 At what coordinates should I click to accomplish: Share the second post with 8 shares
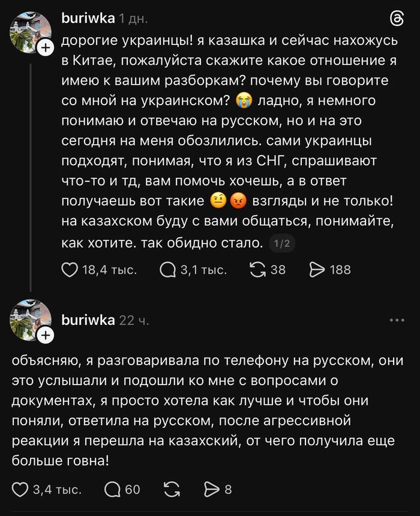pos(212,490)
